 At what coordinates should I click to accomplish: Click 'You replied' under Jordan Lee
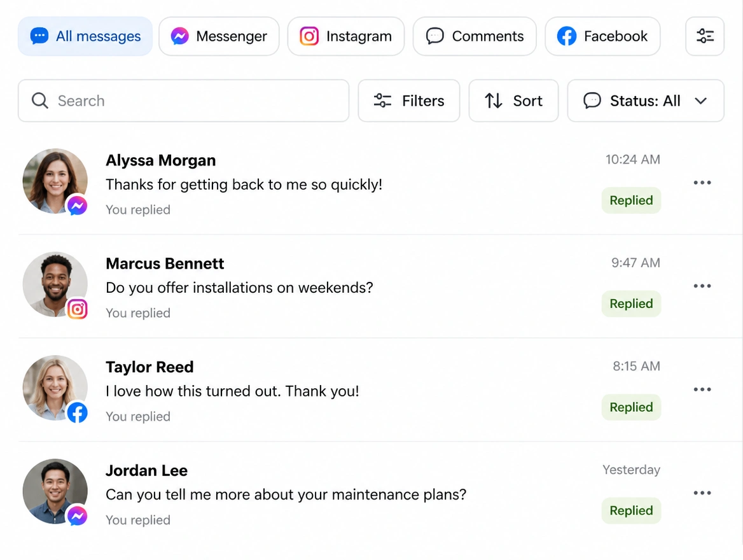point(138,520)
